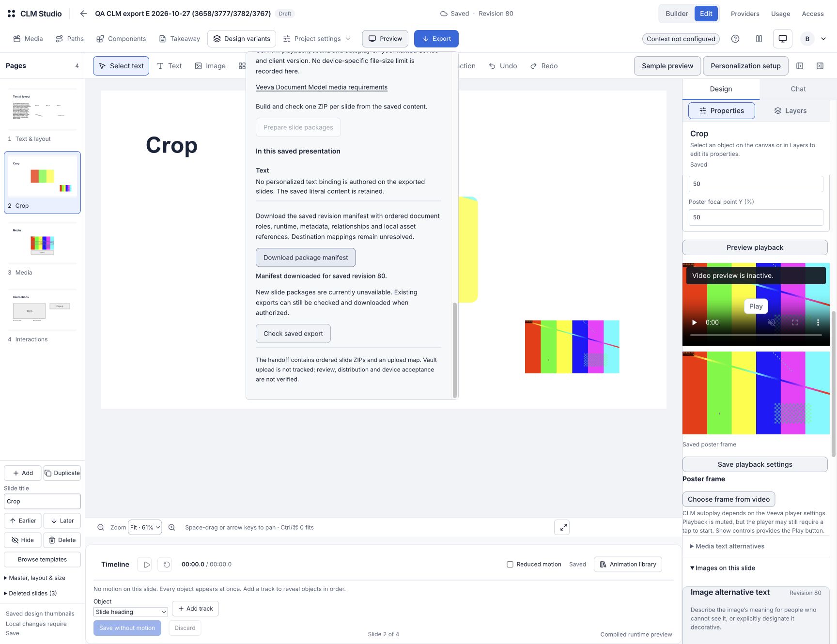
Task: Click the fullscreen expand canvas icon
Action: 562,527
